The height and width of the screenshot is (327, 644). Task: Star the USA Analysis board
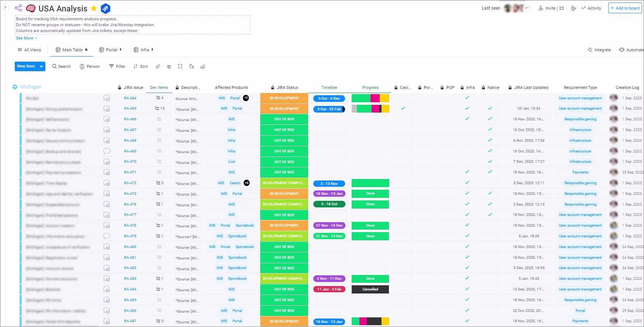pyautogui.click(x=94, y=8)
